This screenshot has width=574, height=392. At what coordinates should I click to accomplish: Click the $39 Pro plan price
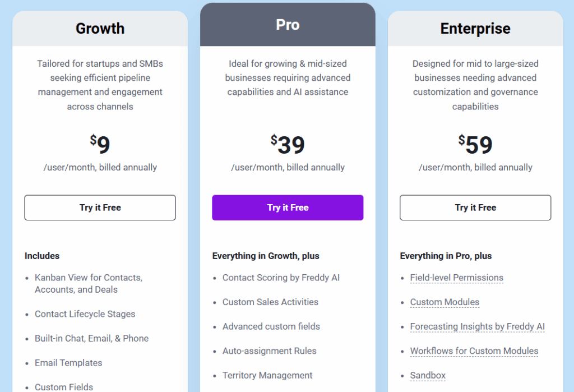[288, 145]
